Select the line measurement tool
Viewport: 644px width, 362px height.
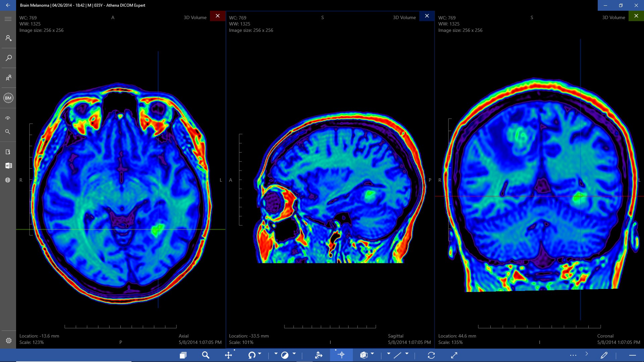click(397, 355)
